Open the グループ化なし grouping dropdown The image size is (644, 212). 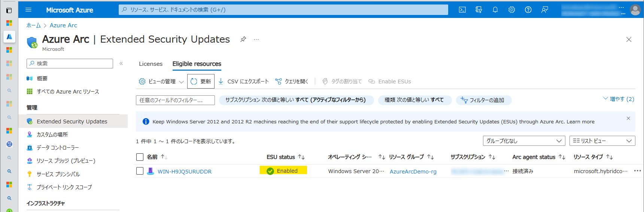pyautogui.click(x=524, y=141)
